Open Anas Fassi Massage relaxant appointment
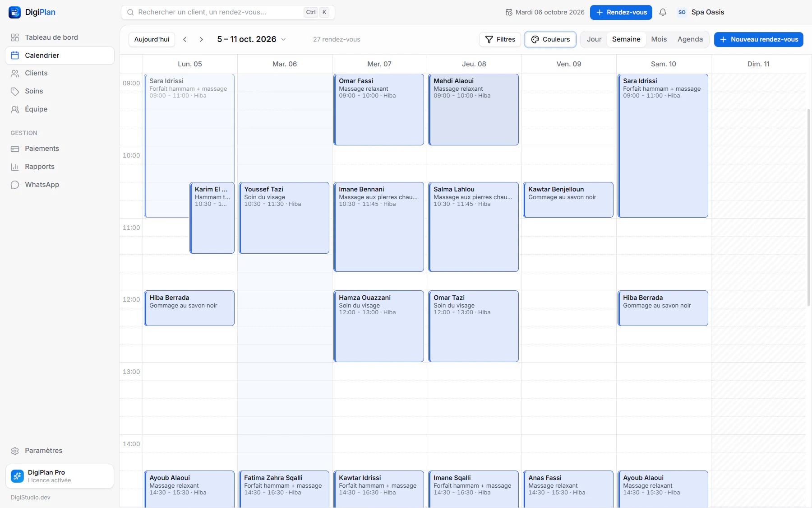The image size is (812, 508). pos(568,489)
